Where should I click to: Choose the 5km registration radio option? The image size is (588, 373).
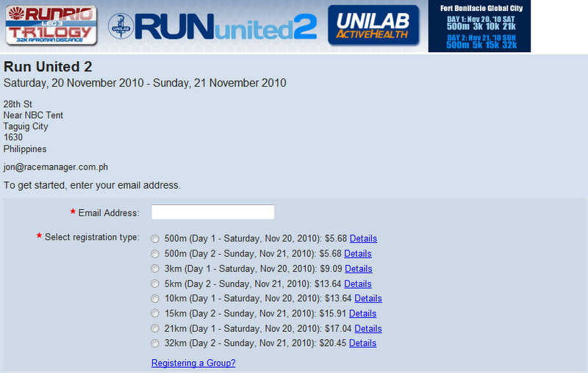coord(154,284)
